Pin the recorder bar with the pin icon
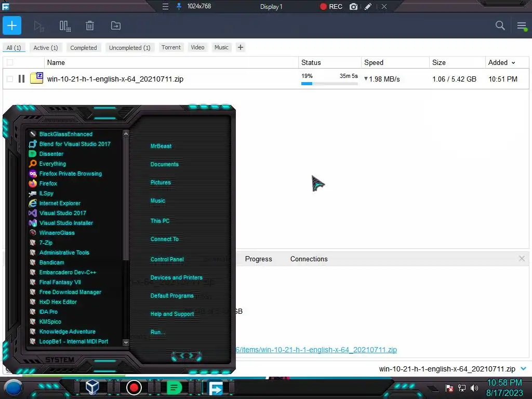This screenshot has height=399, width=532. (179, 6)
